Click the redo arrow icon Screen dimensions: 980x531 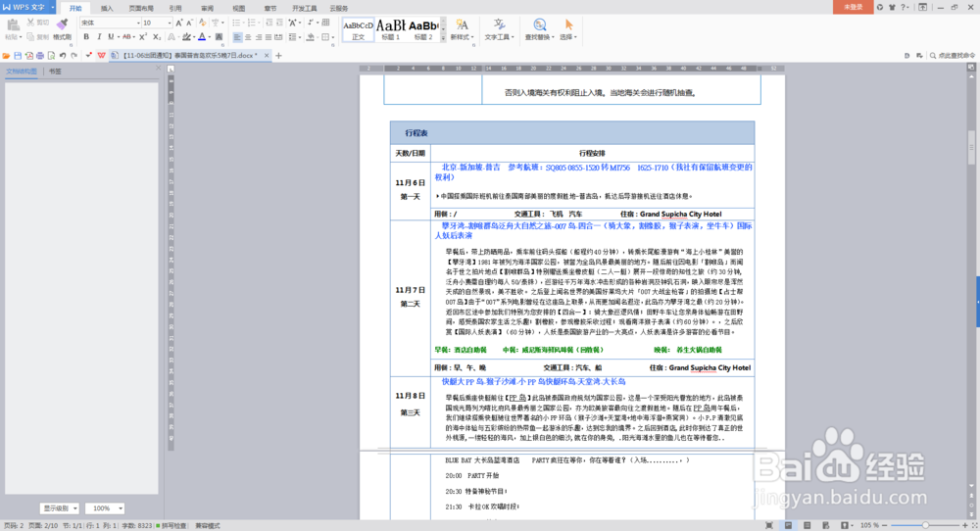coord(74,56)
